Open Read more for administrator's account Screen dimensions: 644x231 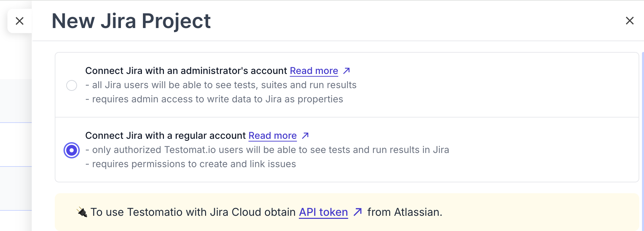click(x=314, y=71)
